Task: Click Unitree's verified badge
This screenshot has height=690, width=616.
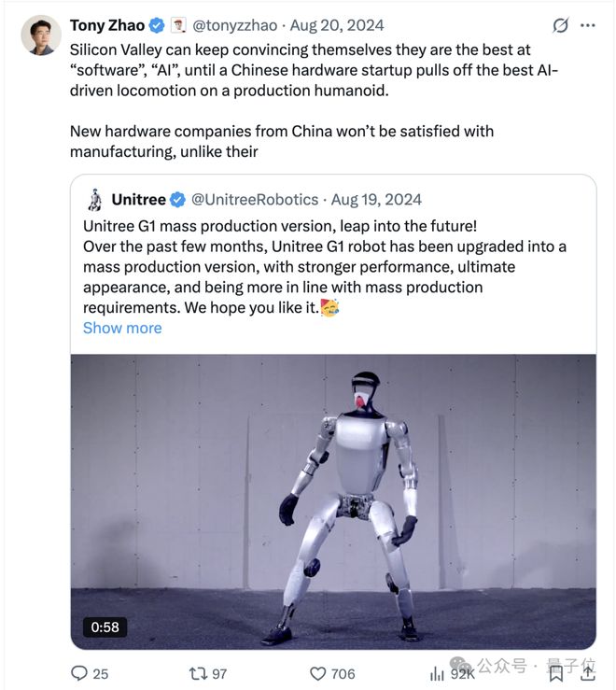Action: click(x=177, y=200)
